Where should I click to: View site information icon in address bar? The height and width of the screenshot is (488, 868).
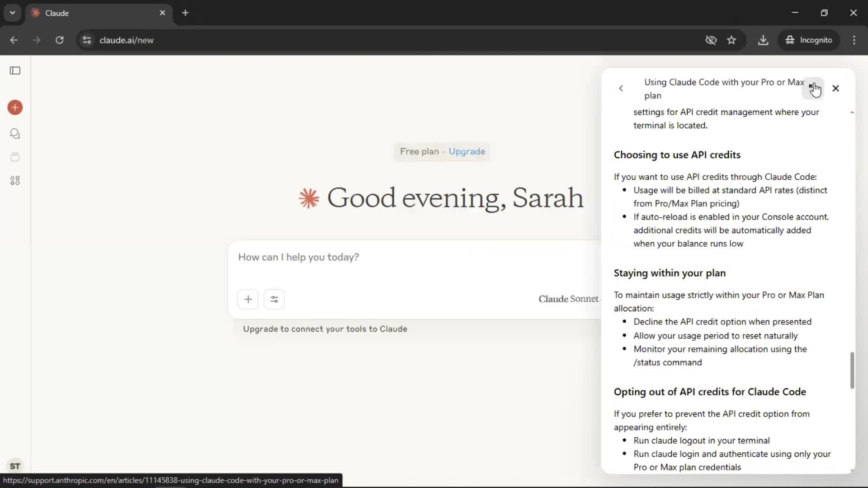point(87,40)
